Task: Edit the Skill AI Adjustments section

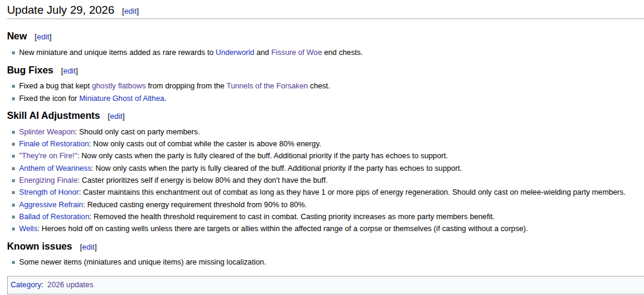Action: tap(116, 116)
